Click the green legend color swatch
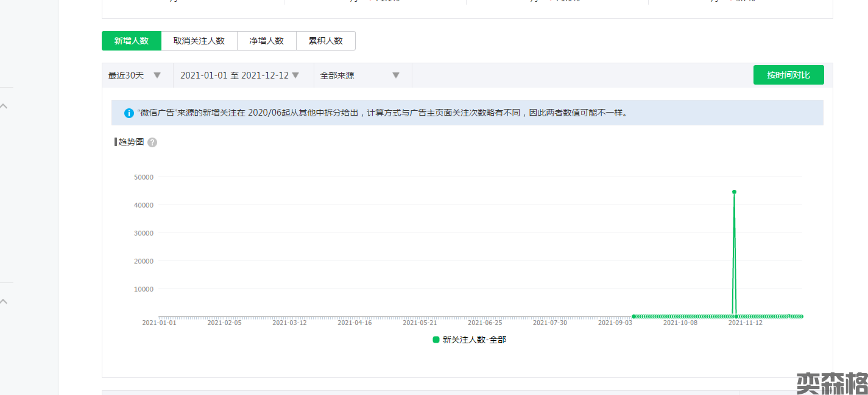This screenshot has width=868, height=395. coord(436,340)
